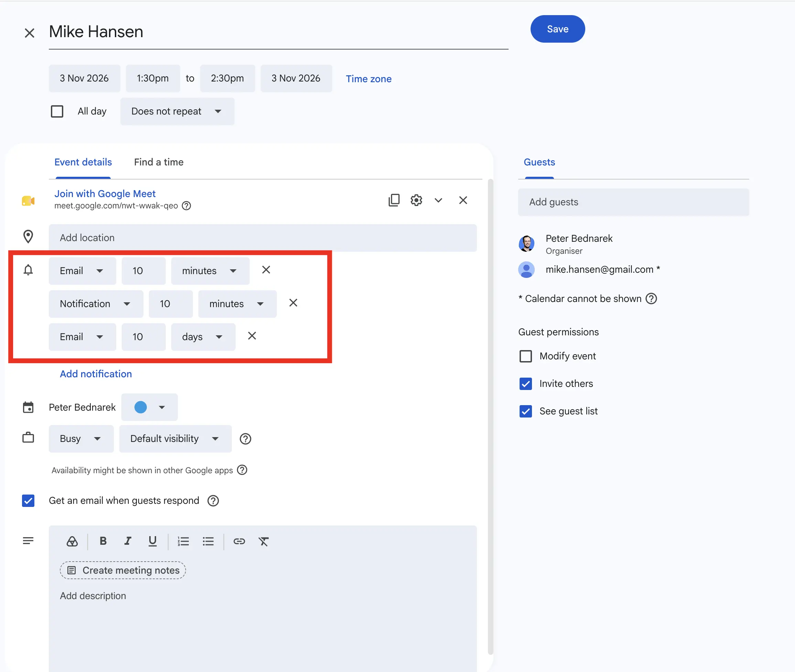Save the event

[x=558, y=29]
